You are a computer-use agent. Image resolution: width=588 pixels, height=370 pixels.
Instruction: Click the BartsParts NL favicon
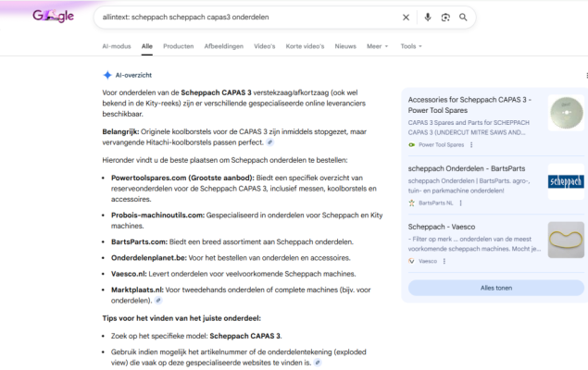point(412,203)
